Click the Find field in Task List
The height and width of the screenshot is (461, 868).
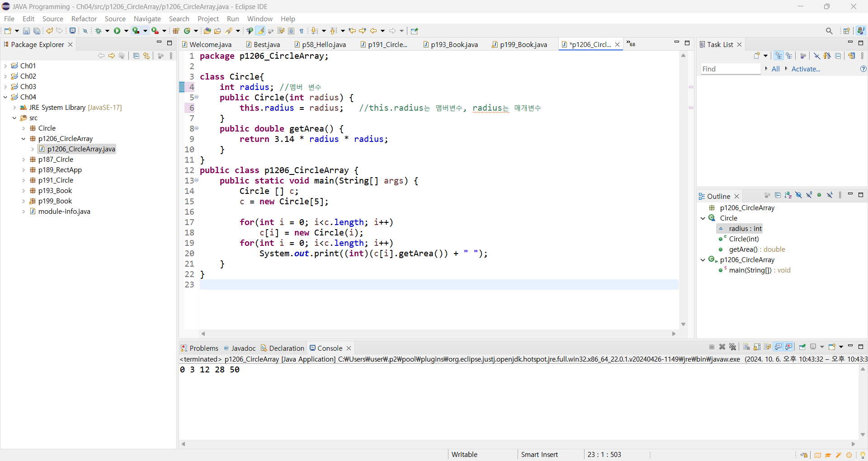tap(731, 69)
